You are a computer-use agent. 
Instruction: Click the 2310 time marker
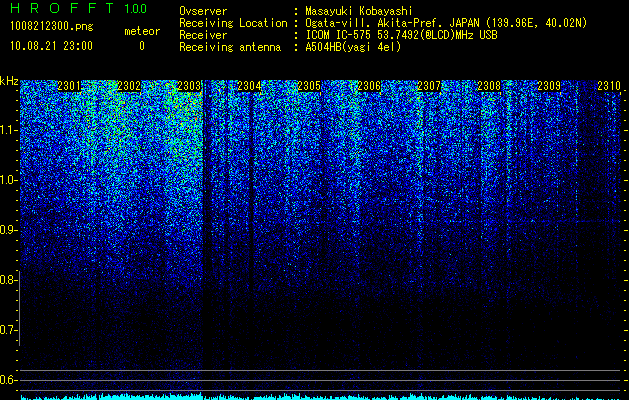click(609, 86)
